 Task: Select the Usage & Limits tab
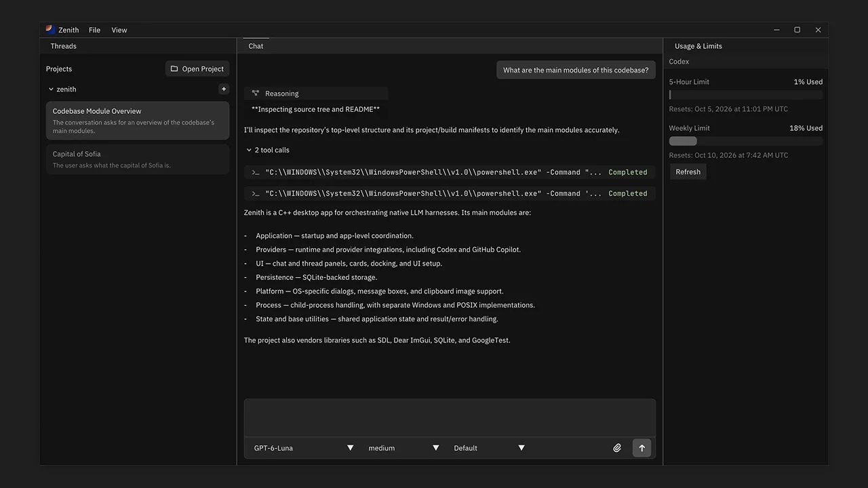[x=698, y=46]
